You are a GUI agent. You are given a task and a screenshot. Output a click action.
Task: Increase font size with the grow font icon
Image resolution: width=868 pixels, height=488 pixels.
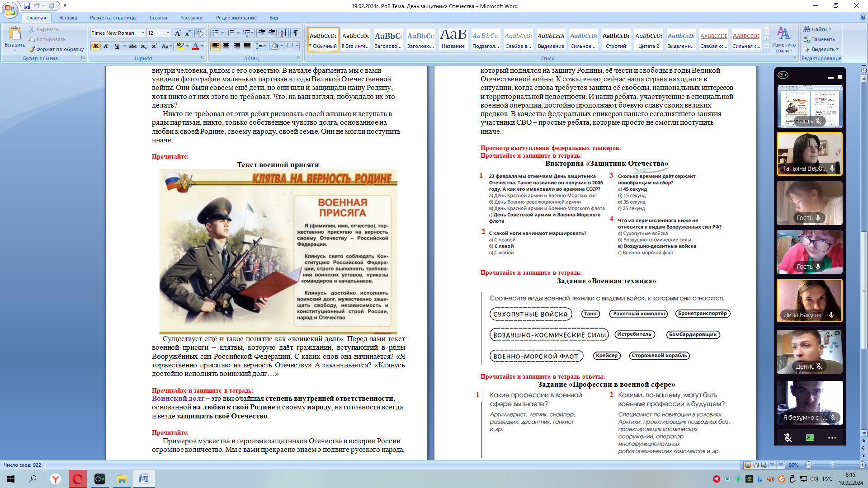pos(178,33)
